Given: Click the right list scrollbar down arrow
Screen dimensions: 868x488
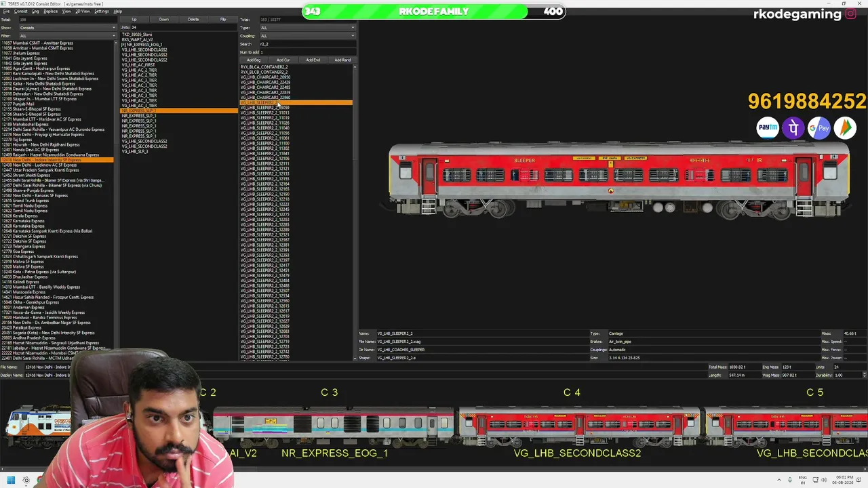Looking at the screenshot, I should pos(355,358).
